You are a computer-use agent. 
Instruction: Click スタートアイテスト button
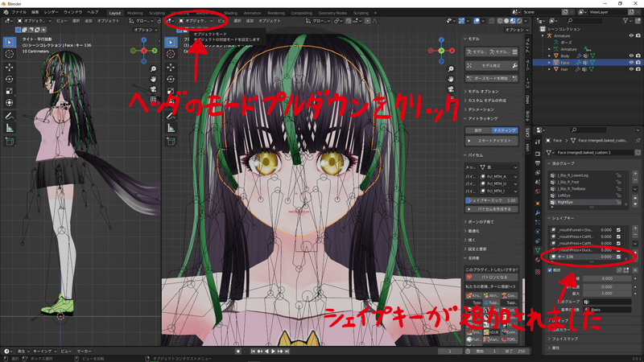pos(492,141)
